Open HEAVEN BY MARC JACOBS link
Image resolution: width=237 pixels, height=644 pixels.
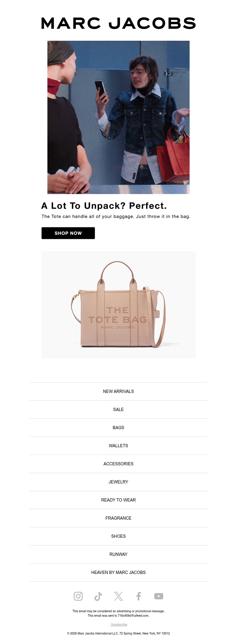[x=118, y=572]
